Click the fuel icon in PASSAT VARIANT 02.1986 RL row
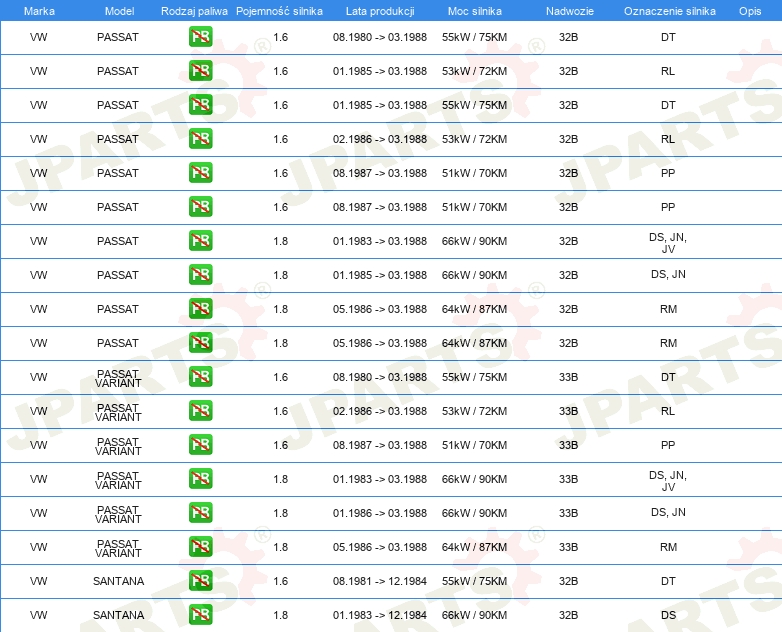This screenshot has height=632, width=782. click(200, 411)
